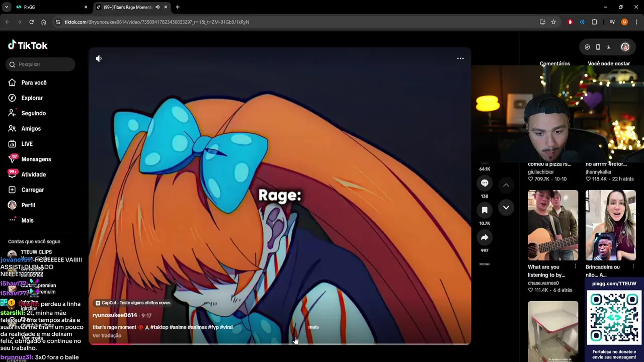Open the jhonnykeller profile link
644x362 pixels.
tap(598, 172)
